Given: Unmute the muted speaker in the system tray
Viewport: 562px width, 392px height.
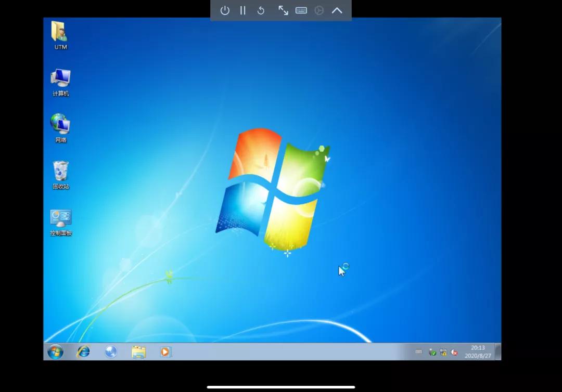Looking at the screenshot, I should click(454, 352).
